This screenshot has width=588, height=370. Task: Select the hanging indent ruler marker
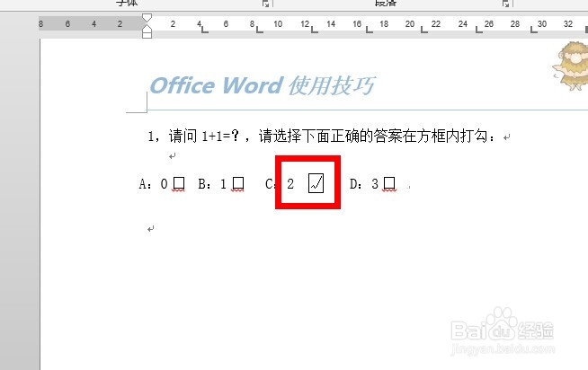point(147,27)
